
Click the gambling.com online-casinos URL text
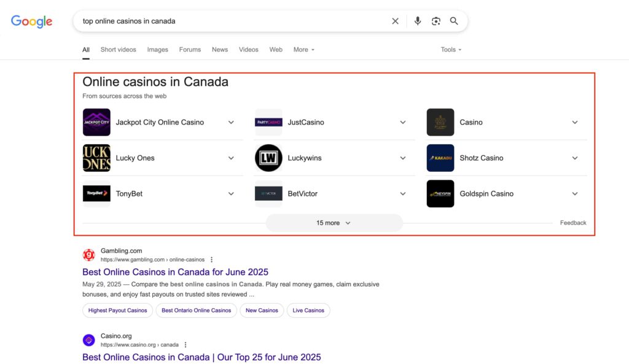[152, 260]
